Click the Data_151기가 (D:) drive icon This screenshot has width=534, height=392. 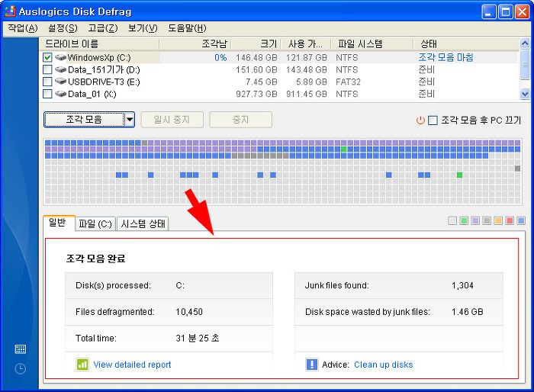60,69
